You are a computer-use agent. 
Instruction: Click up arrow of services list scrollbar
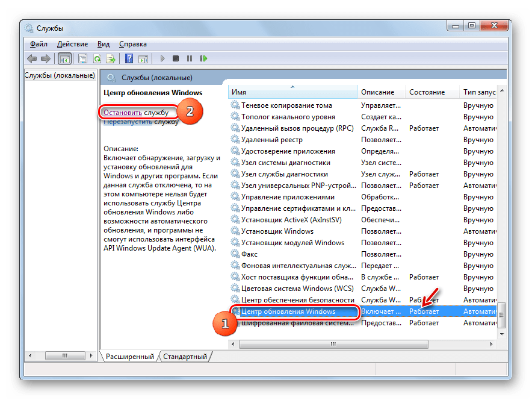coord(502,90)
